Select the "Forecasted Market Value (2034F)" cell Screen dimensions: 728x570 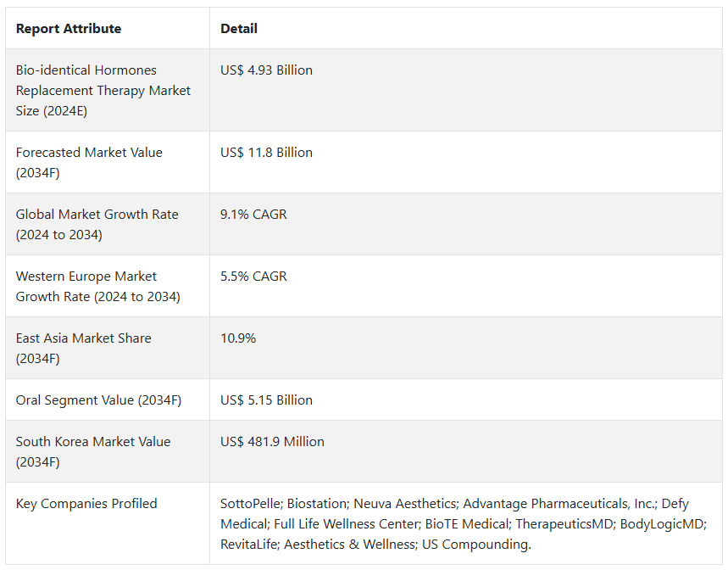pos(89,163)
